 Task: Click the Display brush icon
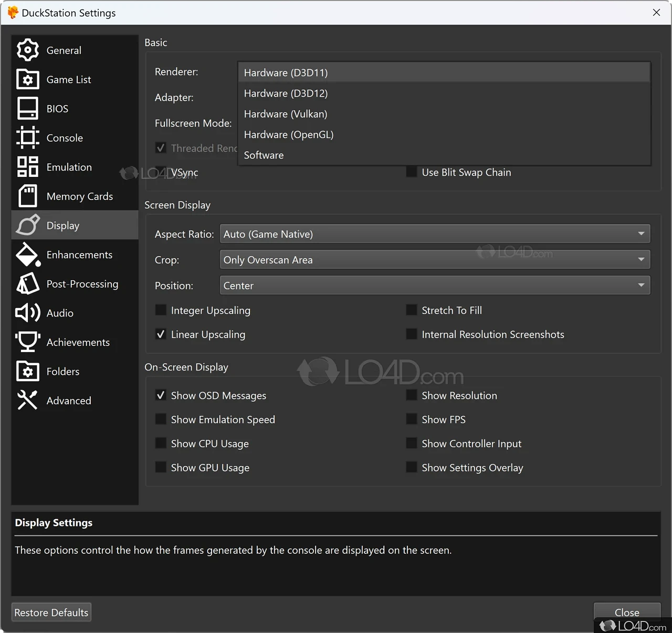(x=28, y=225)
